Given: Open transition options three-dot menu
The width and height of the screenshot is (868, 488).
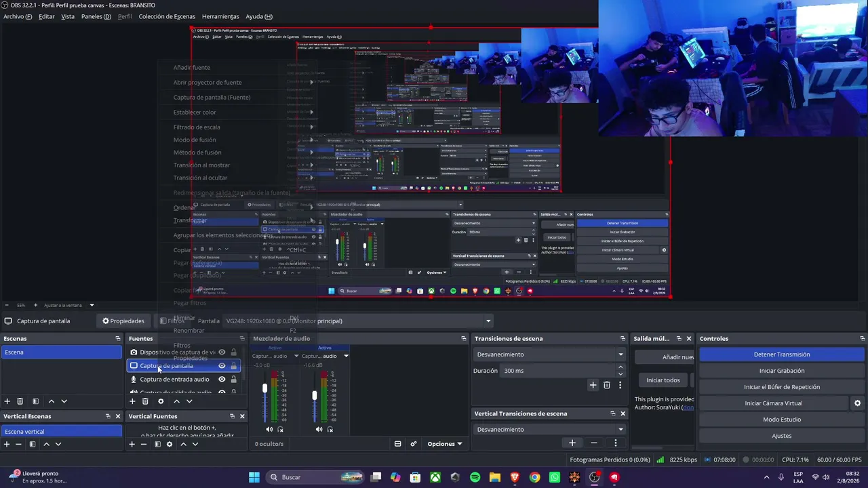Looking at the screenshot, I should (620, 385).
